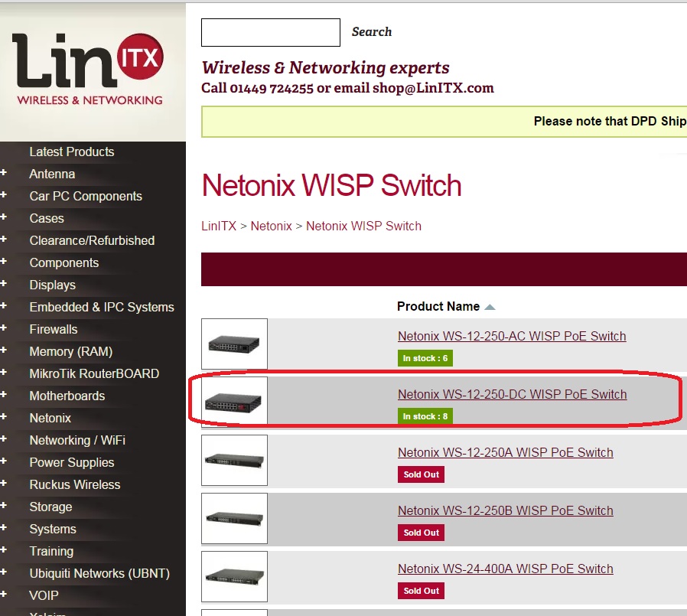Viewport: 687px width, 616px height.
Task: Expand Clearance/Refurbished plus icon
Action: (4, 240)
